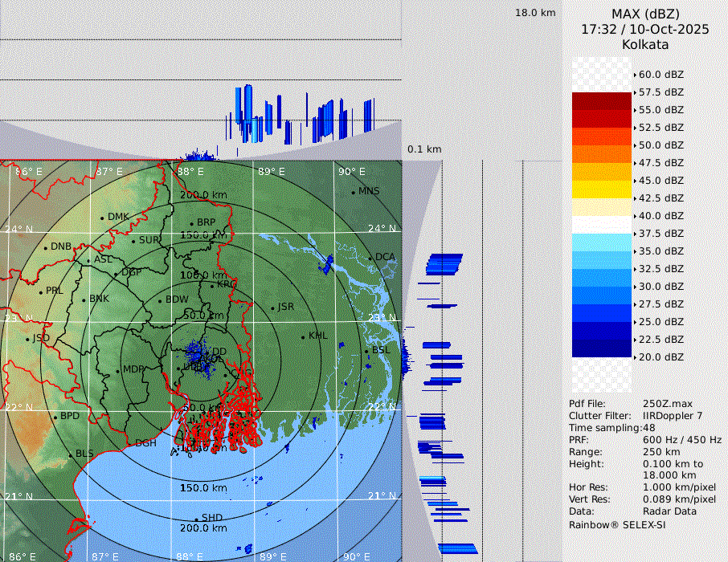
Task: Select the DMK station marker
Action: click(102, 218)
